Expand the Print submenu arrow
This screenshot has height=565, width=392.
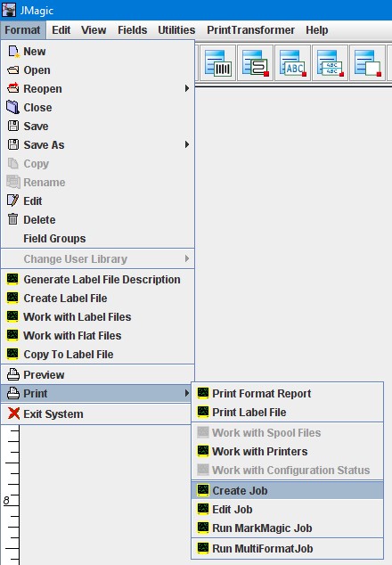click(x=186, y=393)
